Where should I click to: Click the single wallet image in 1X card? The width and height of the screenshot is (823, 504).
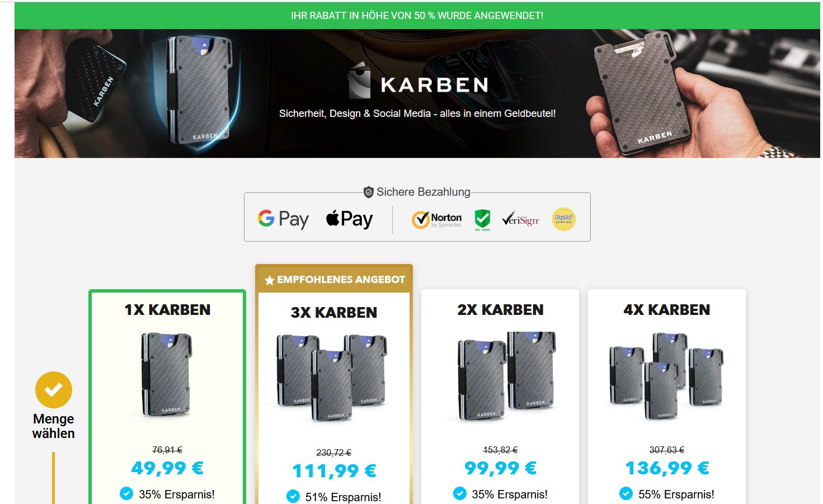coord(167,375)
